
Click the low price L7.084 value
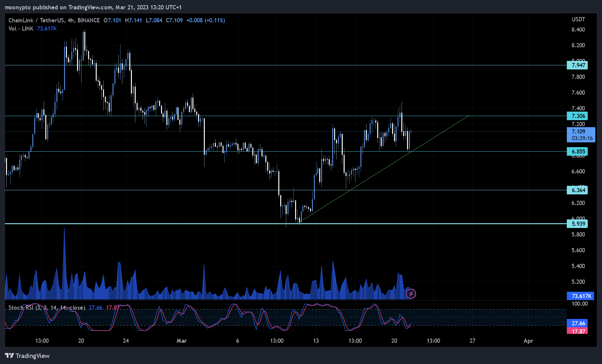click(154, 20)
